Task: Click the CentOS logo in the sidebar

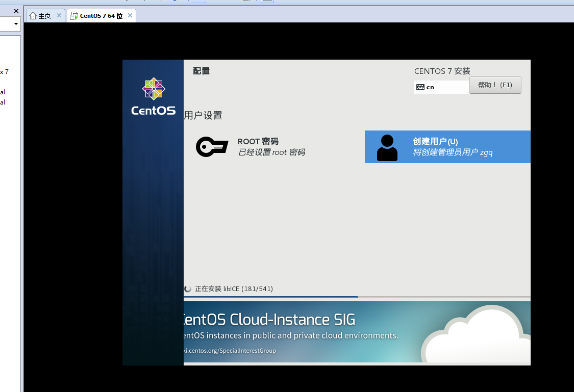Action: tap(154, 96)
